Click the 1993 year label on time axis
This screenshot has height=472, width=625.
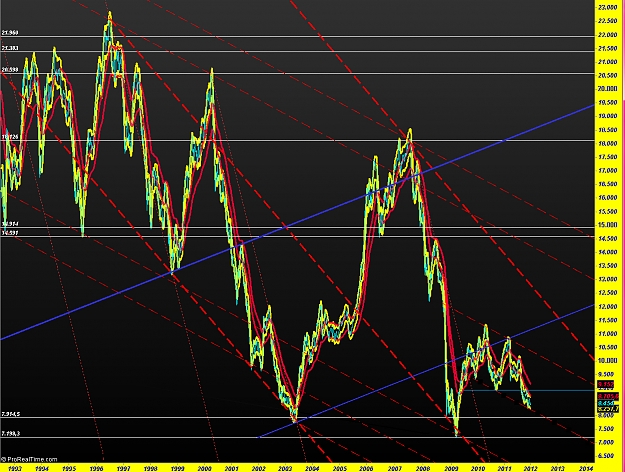(15, 468)
